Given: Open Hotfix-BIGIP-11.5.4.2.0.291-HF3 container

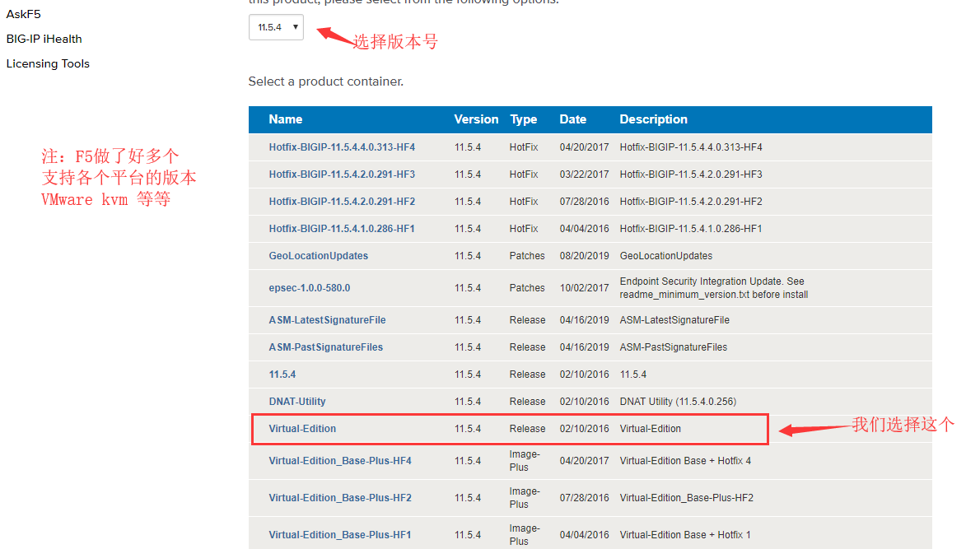Looking at the screenshot, I should tap(342, 174).
